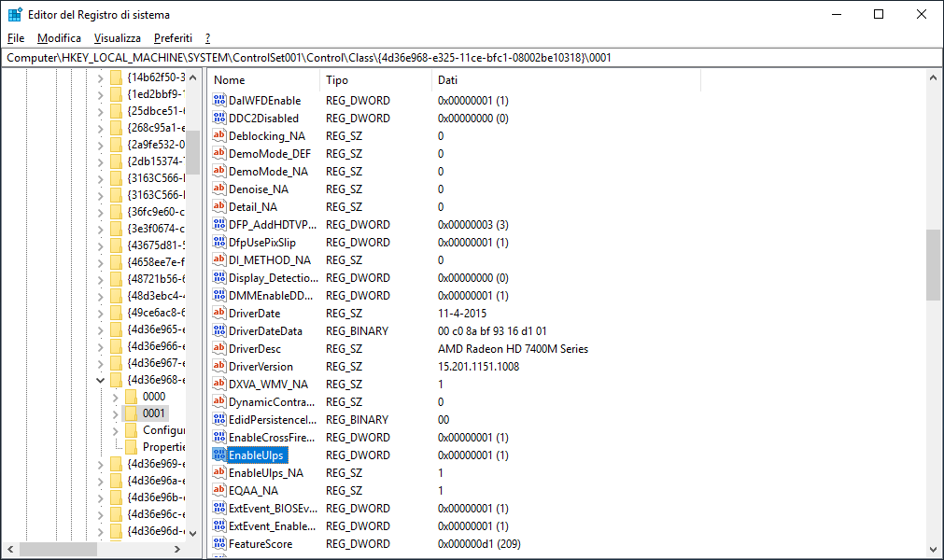944x560 pixels.
Task: Collapse the {4d36e968-e... key branch
Action: click(100, 380)
